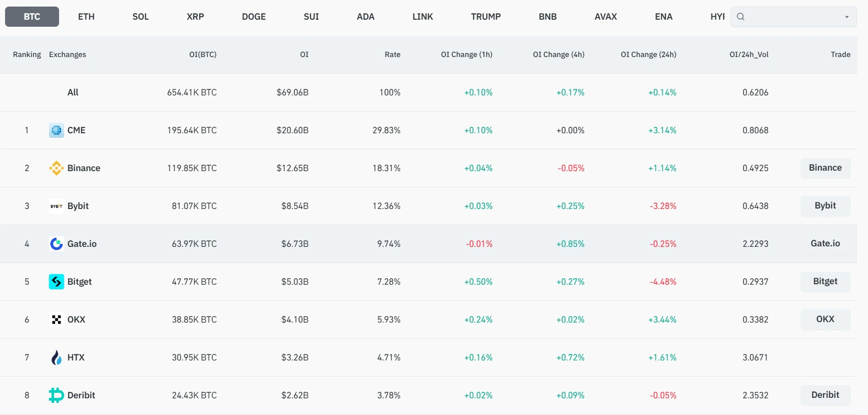The width and height of the screenshot is (868, 415).
Task: Click Deribit's 3.78% rate cell
Action: pos(389,395)
